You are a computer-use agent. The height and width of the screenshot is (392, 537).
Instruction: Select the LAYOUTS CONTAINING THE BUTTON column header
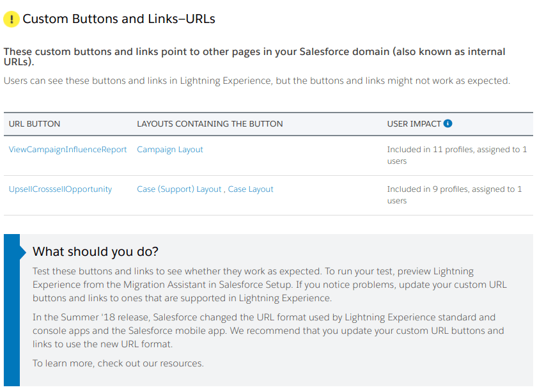210,123
